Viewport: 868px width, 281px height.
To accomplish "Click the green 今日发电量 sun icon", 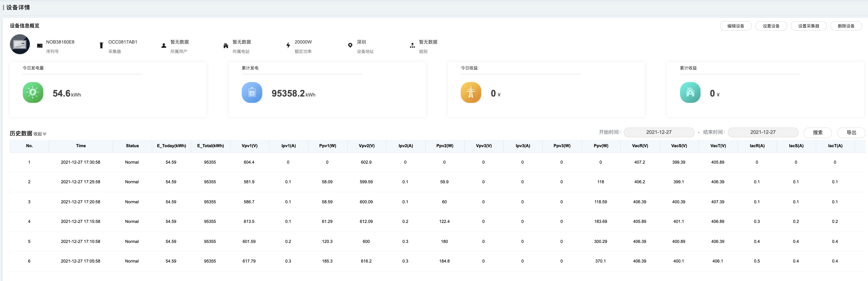I will pos(33,92).
